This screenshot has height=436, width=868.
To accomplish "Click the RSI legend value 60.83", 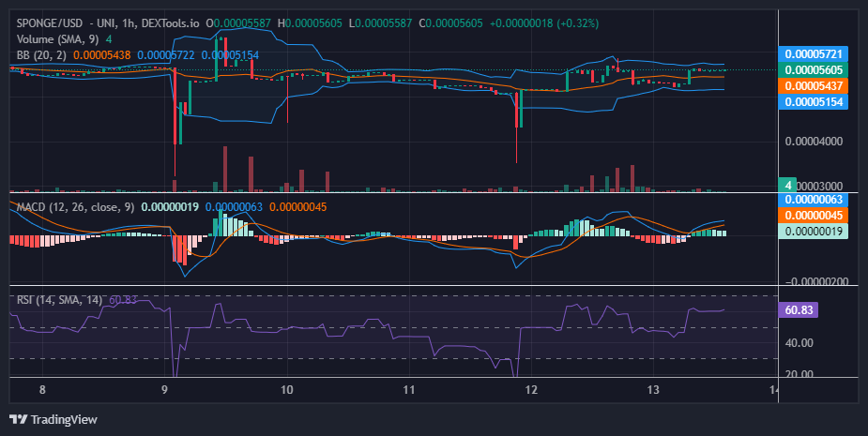I will 123,300.
